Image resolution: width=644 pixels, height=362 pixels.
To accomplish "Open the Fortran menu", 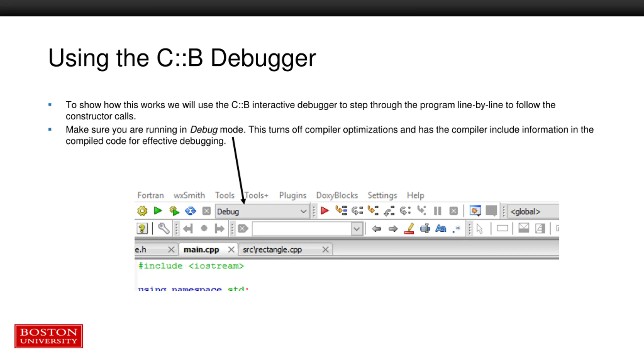I will 151,195.
